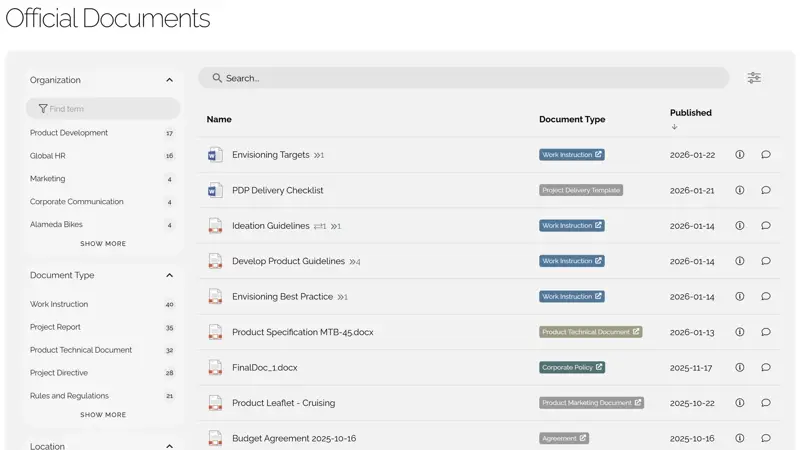Click file icon of FinalDoc_1.docx

[215, 367]
